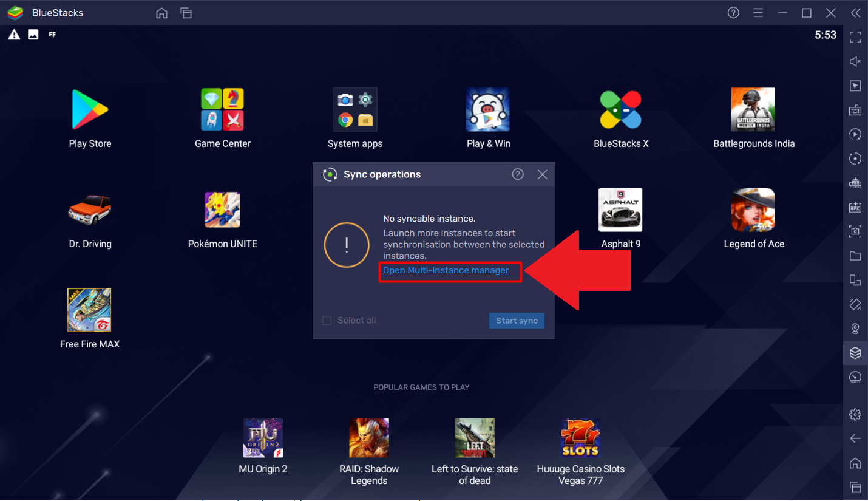Launch Asphalt 9
This screenshot has width=868, height=501.
pyautogui.click(x=620, y=210)
